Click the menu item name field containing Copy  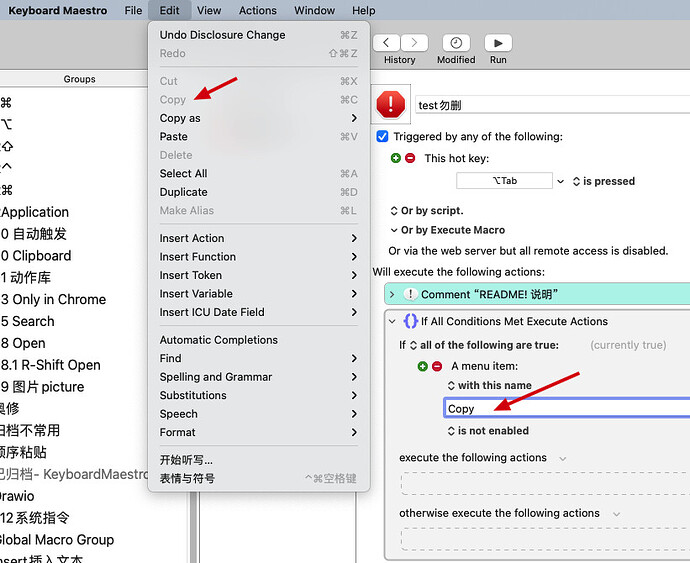[x=567, y=408]
